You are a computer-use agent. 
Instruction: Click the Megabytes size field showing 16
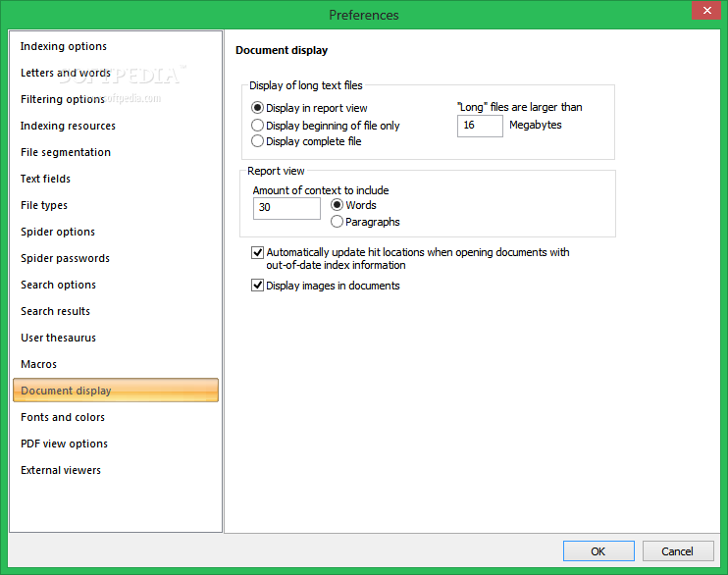click(480, 126)
